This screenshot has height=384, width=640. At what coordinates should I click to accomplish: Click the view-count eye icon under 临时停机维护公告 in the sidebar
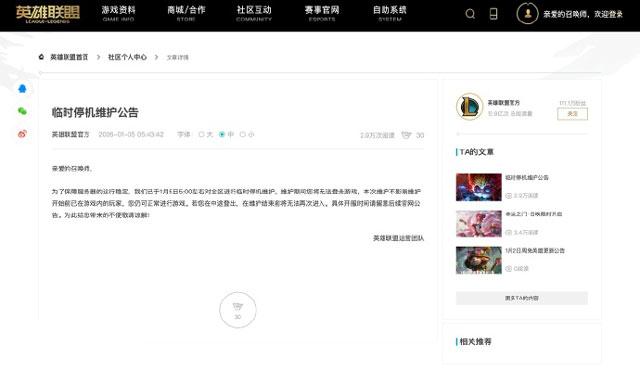pos(509,195)
